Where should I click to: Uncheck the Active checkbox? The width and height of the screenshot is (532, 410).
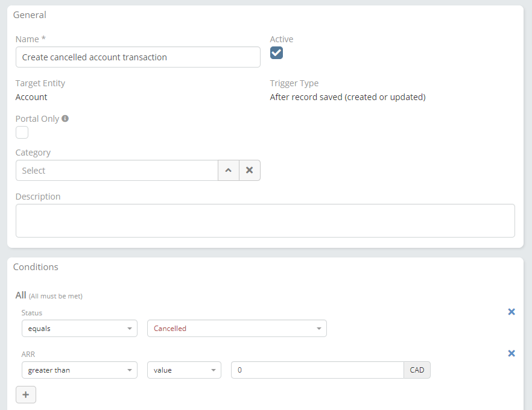point(276,53)
